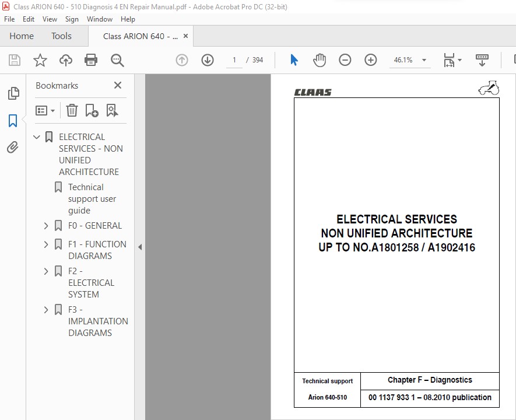516x420 pixels.
Task: Collapse the ELECTRICAL SERVICES bookmark
Action: tap(37, 137)
